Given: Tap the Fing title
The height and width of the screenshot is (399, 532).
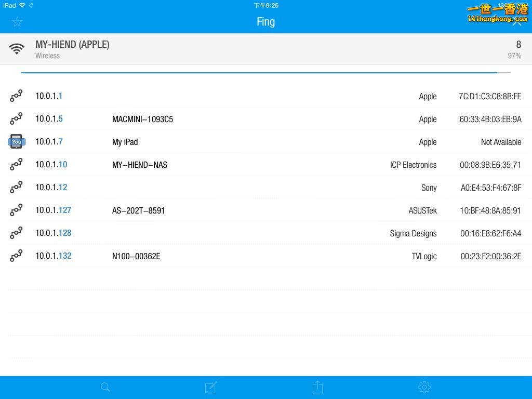Looking at the screenshot, I should (x=265, y=22).
